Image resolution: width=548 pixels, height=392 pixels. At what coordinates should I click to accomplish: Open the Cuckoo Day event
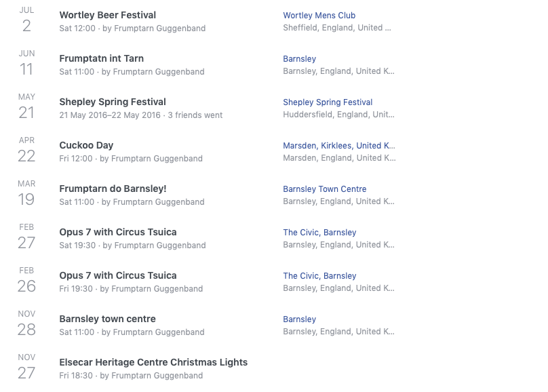86,145
